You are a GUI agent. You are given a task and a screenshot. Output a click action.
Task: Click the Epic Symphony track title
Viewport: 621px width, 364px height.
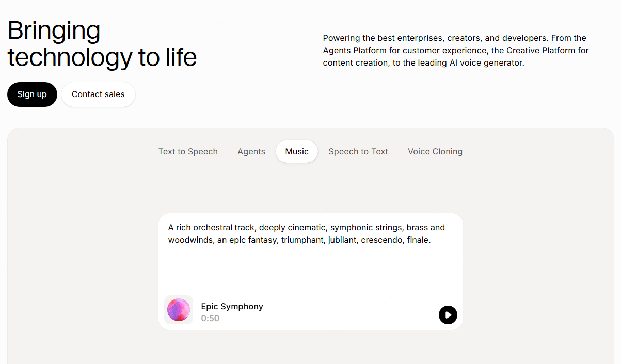click(232, 307)
